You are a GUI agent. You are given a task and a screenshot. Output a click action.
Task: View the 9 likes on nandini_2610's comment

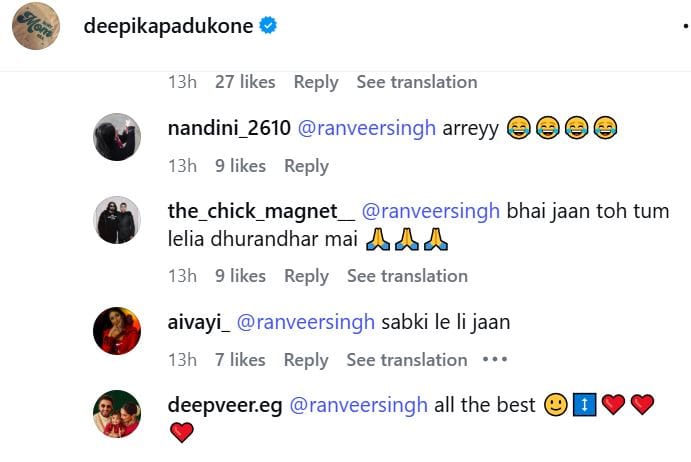click(240, 166)
